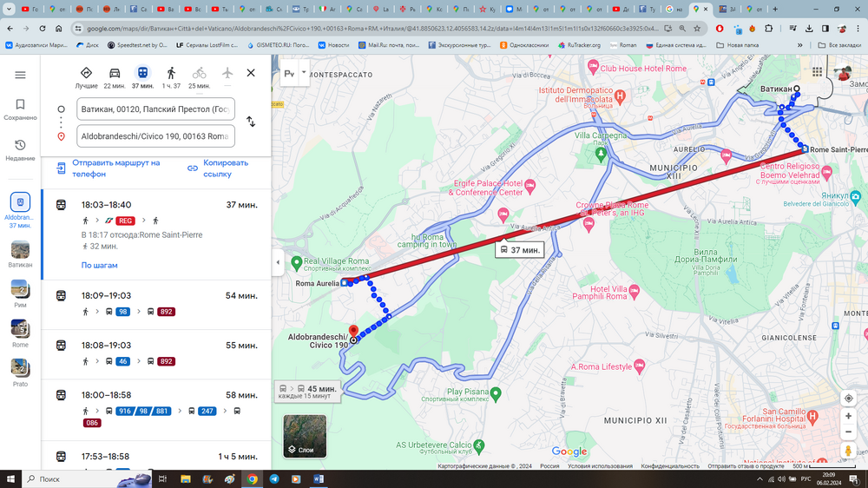Image resolution: width=868 pixels, height=488 pixels.
Task: Open Новая папка bookmarks folder
Action: pos(737,45)
